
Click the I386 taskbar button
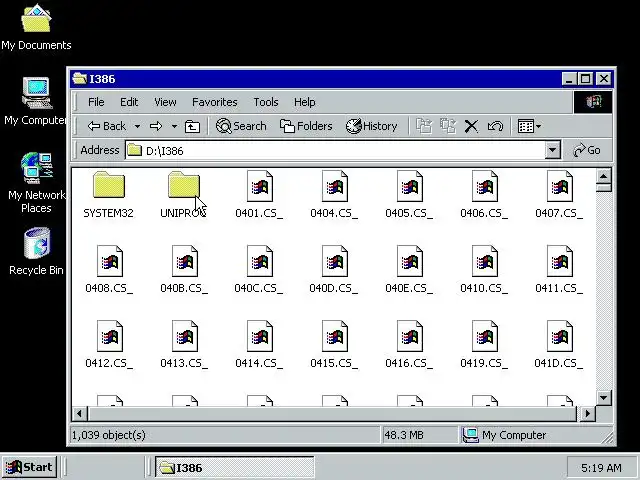coord(234,467)
